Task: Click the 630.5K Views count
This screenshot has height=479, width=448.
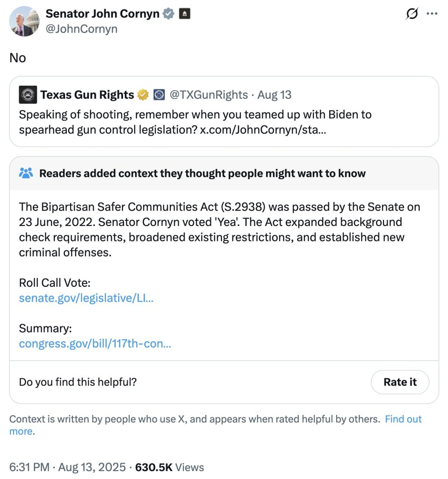Action: tap(169, 467)
